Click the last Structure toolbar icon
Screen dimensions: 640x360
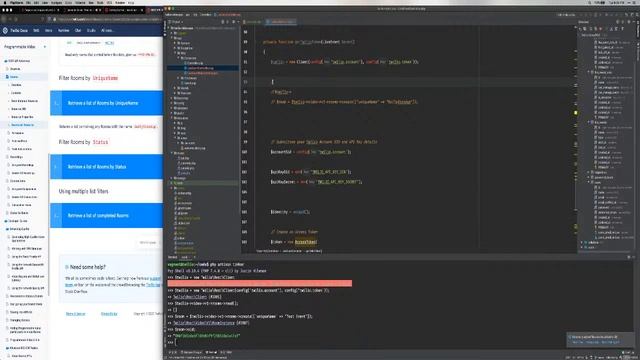coord(622,29)
